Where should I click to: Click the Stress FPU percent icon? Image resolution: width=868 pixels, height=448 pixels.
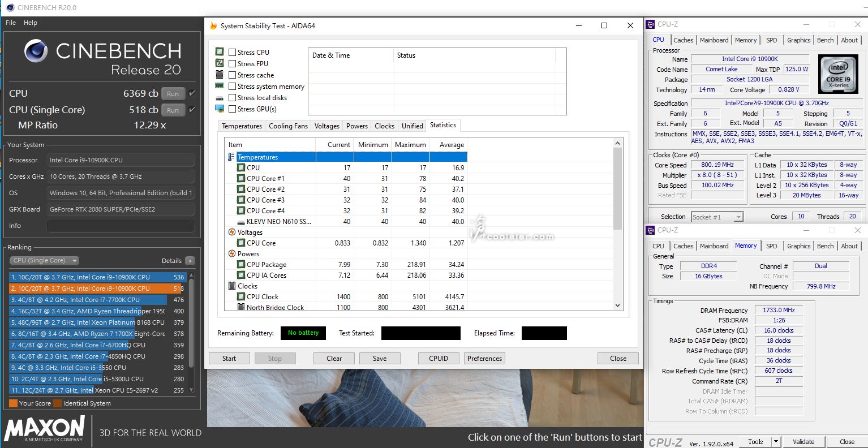pyautogui.click(x=220, y=63)
